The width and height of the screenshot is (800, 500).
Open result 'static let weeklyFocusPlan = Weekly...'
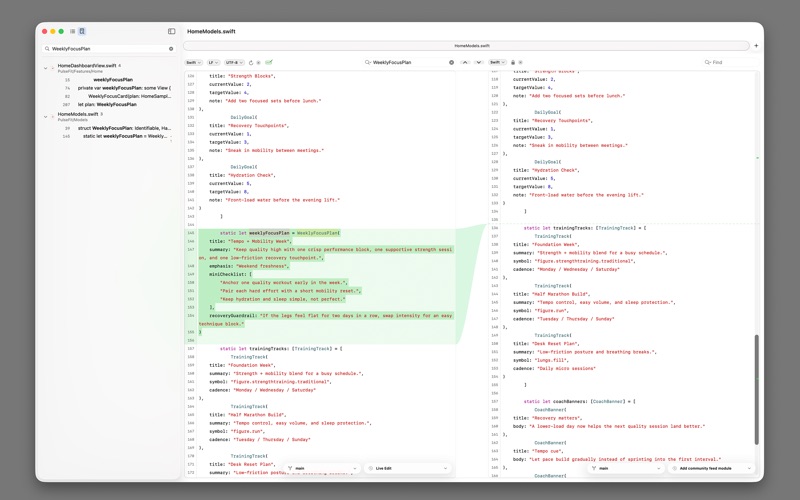point(125,136)
